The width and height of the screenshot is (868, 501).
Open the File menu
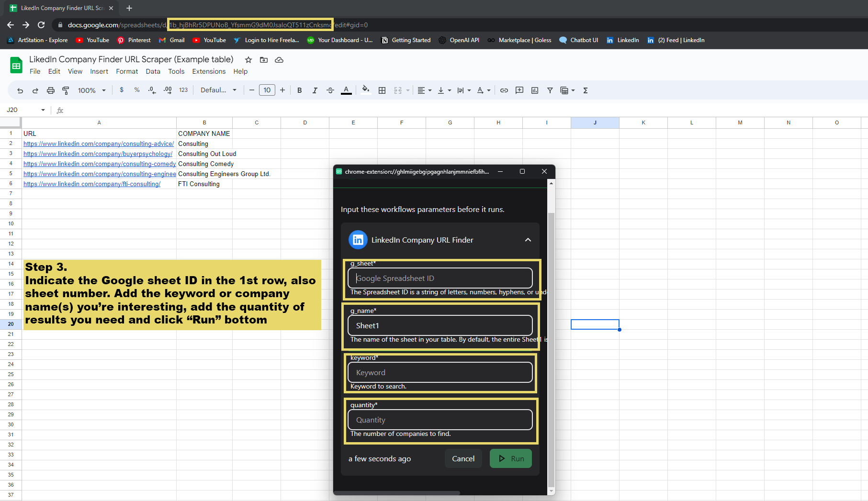click(x=35, y=71)
